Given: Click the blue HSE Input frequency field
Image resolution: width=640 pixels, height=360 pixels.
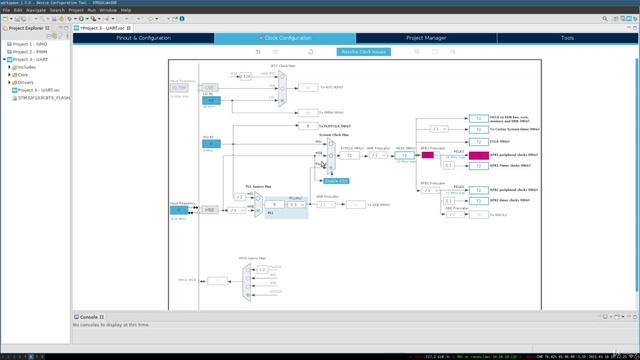Looking at the screenshot, I should pyautogui.click(x=179, y=210).
